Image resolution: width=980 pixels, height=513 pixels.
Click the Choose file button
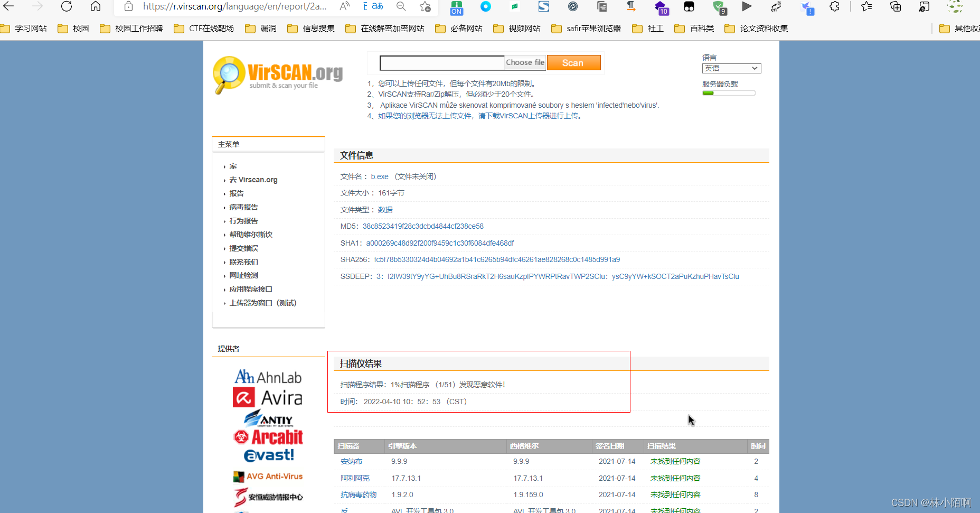point(525,62)
